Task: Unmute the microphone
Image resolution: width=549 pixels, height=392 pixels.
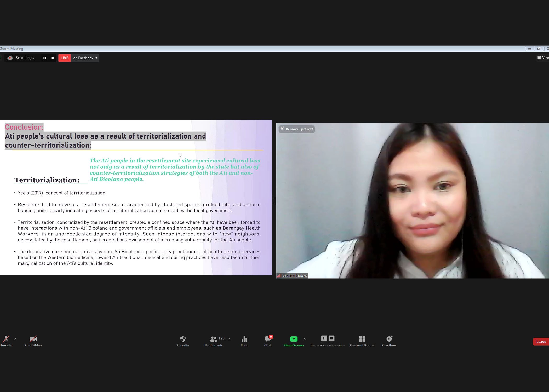Action: 6,339
